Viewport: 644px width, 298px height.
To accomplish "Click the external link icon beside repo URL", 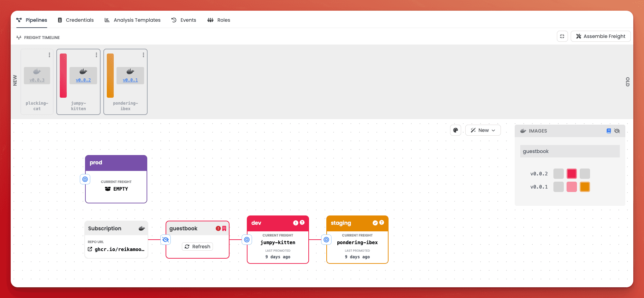I will point(90,249).
